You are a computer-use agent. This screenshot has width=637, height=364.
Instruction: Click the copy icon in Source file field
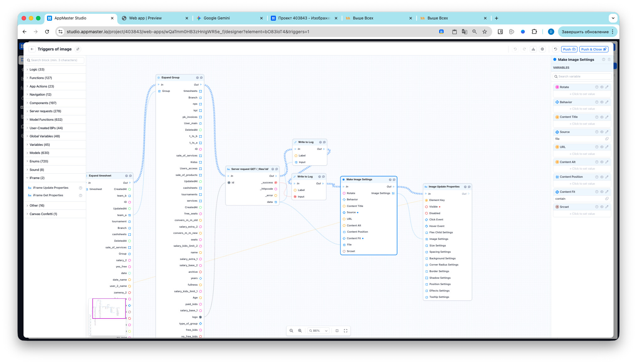tap(607, 139)
